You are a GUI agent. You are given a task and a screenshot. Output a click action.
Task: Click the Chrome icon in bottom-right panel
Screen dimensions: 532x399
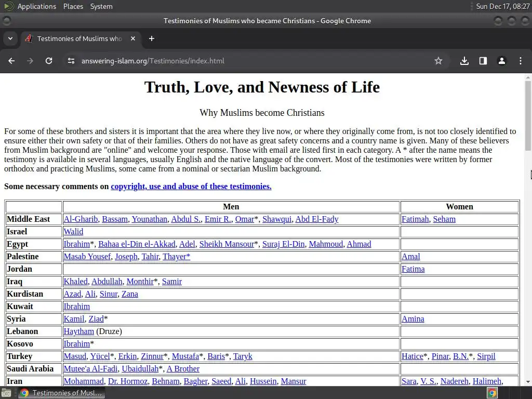pos(492,393)
